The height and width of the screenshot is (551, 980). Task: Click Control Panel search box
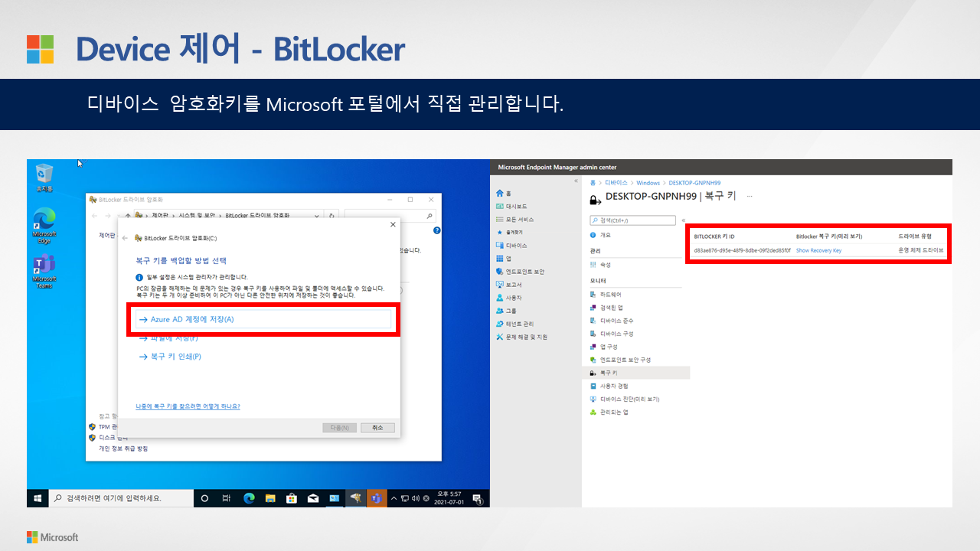point(390,217)
